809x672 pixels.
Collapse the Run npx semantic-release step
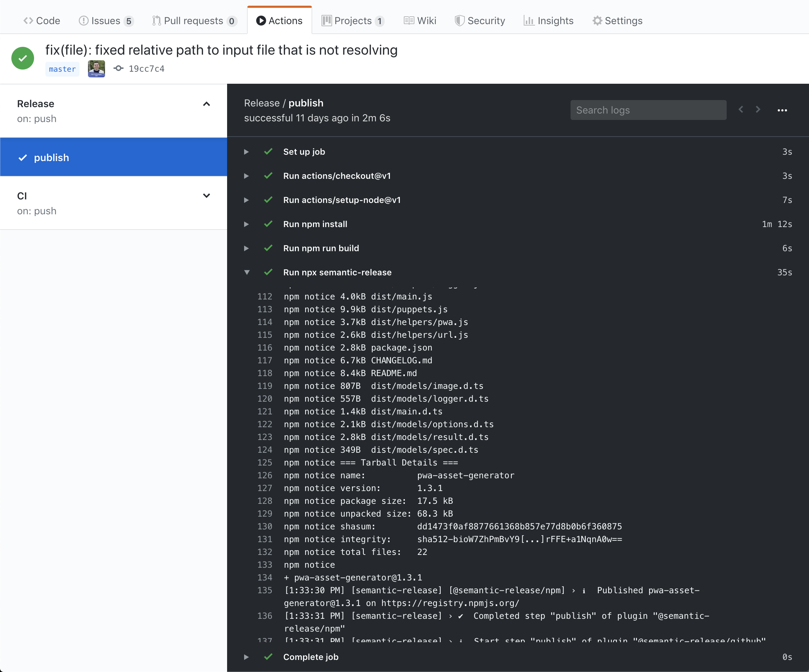(x=247, y=272)
